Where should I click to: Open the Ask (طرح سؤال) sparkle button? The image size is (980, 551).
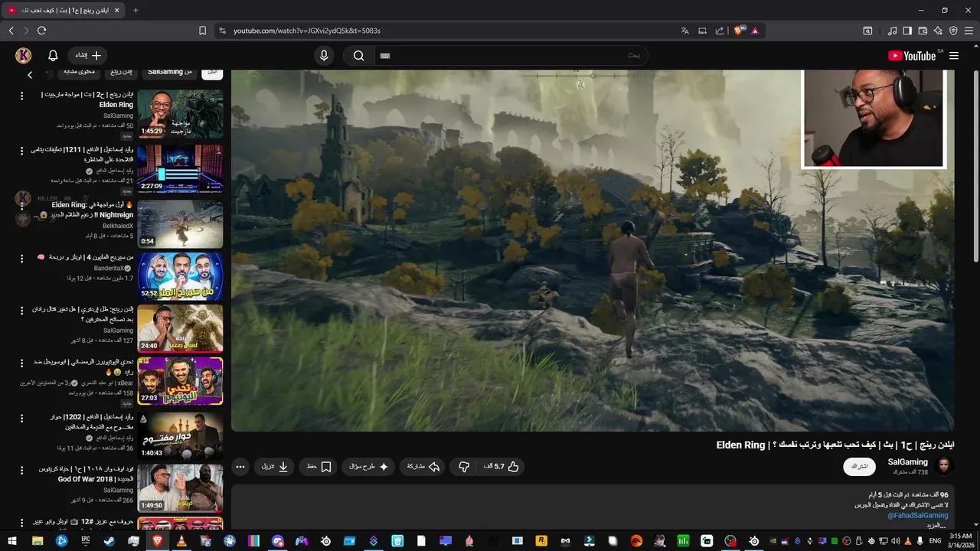[369, 466]
